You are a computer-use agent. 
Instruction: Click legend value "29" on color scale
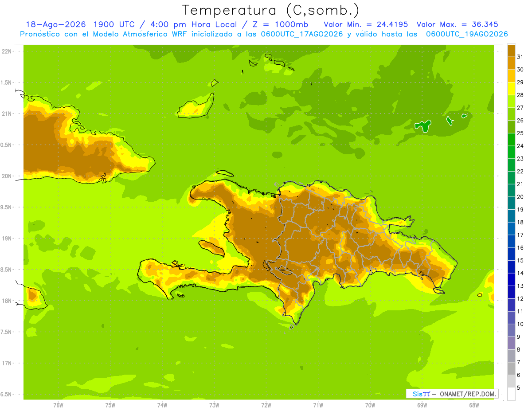[x=520, y=82]
